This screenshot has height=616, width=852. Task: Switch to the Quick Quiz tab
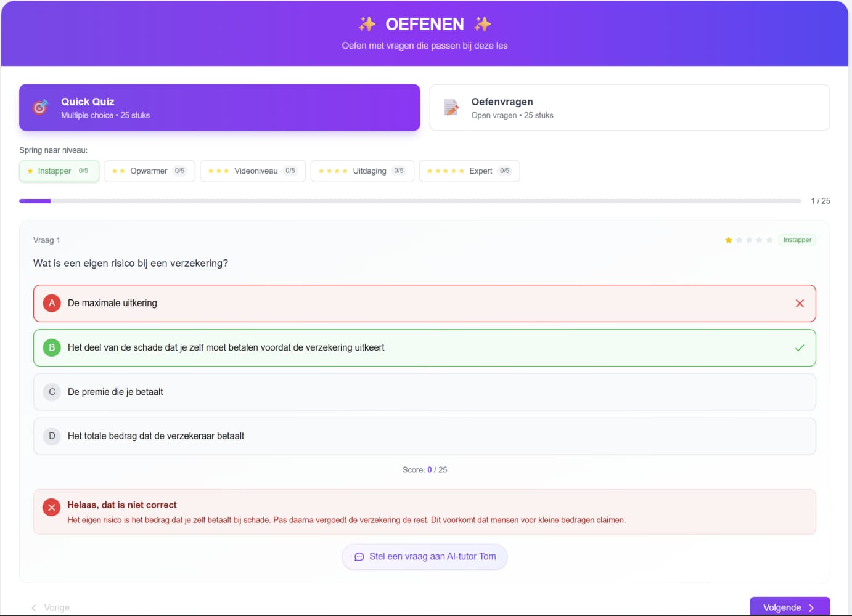click(x=219, y=107)
